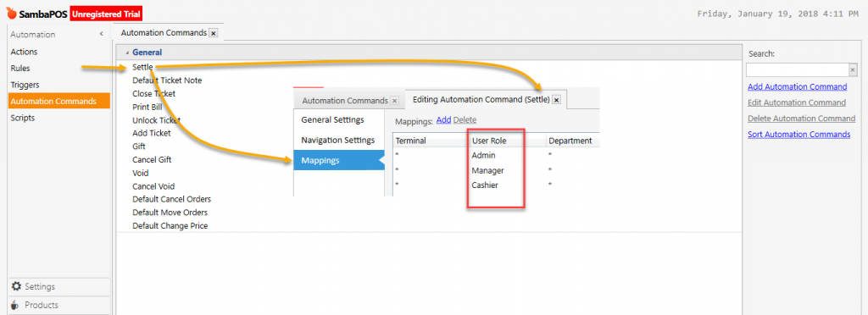This screenshot has width=868, height=315.
Task: Click Add Automation Command link
Action: tap(797, 86)
